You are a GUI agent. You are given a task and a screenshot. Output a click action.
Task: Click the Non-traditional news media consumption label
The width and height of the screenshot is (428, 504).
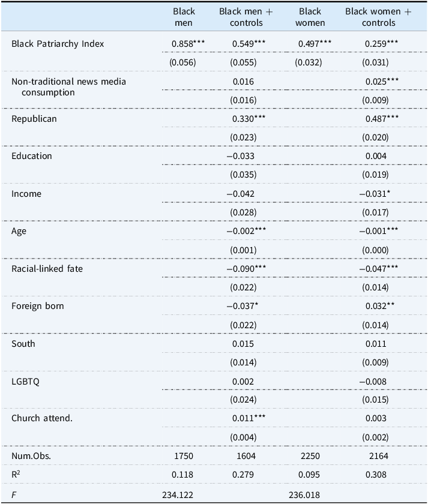68,87
